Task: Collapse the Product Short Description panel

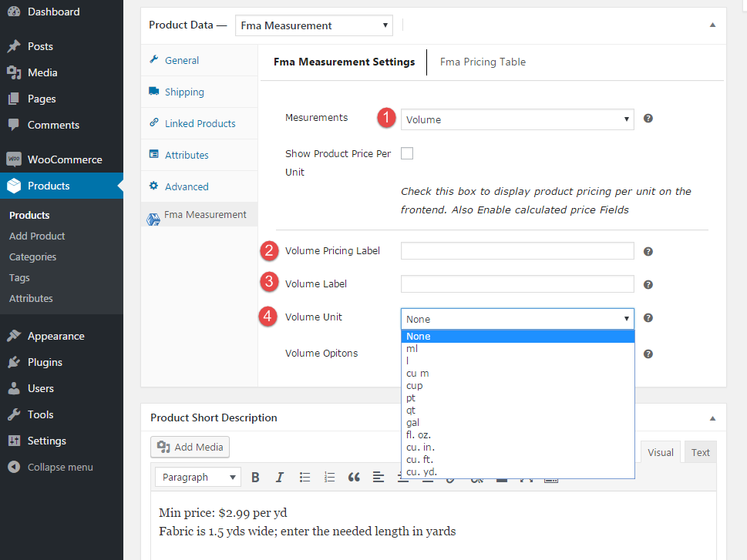Action: 713,418
